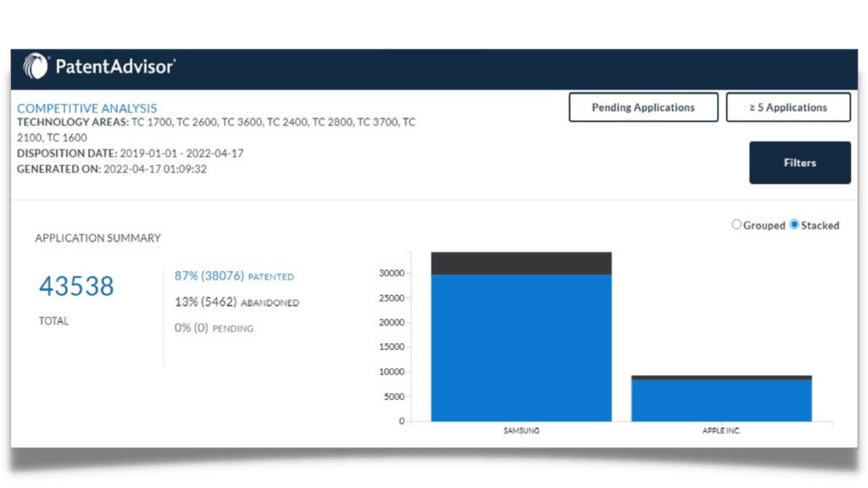Click the 43538 total applications count
Screen dimensions: 868x488
click(x=75, y=286)
